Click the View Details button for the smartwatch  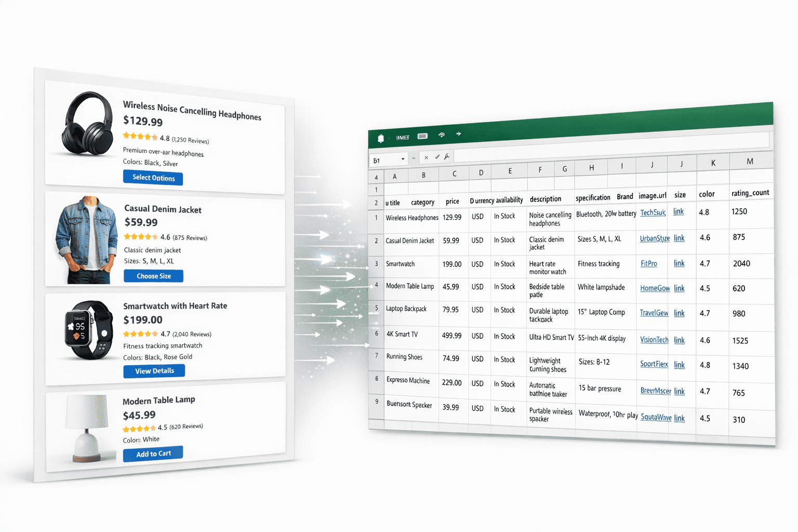(x=154, y=371)
